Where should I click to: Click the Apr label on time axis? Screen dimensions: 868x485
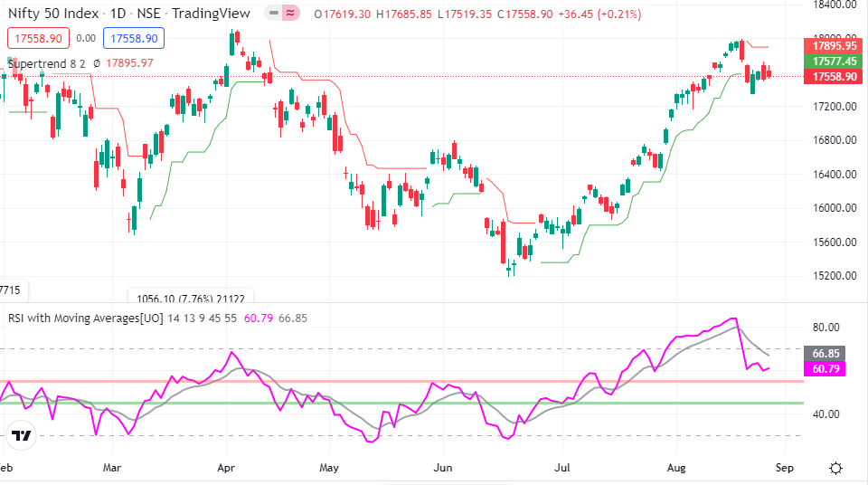click(226, 468)
